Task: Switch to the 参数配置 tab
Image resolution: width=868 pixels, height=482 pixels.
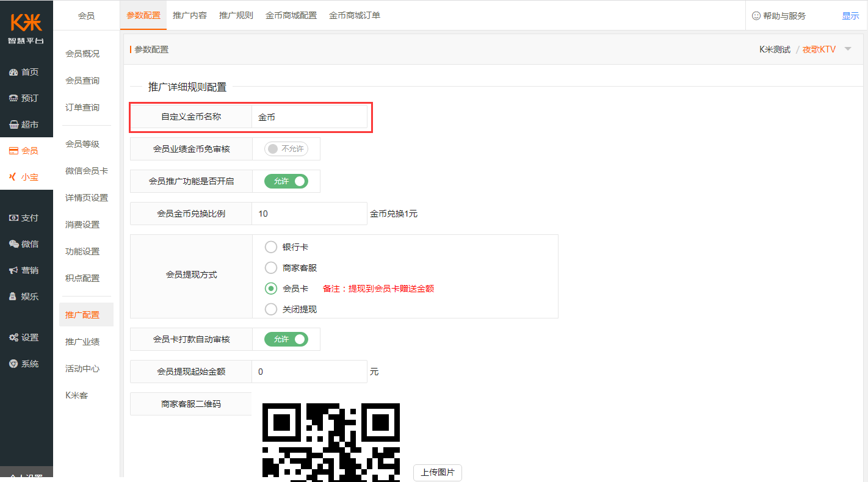Action: (x=143, y=15)
